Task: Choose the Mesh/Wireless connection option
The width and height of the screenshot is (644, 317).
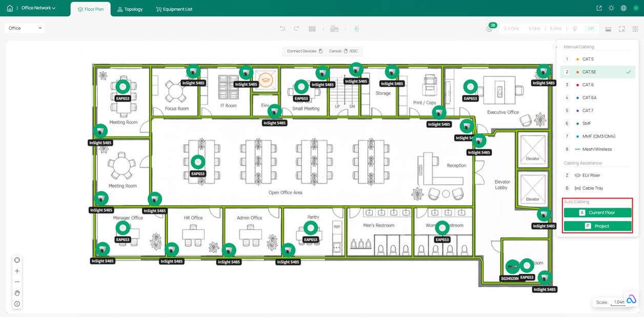Action: (598, 149)
